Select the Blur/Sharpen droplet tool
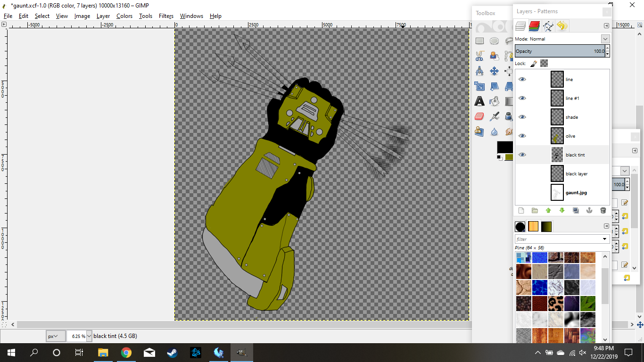The height and width of the screenshot is (362, 644). [x=494, y=132]
